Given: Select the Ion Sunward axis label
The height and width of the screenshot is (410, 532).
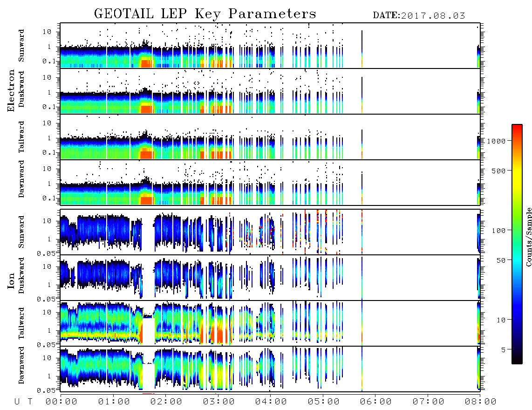Looking at the screenshot, I should coord(21,232).
